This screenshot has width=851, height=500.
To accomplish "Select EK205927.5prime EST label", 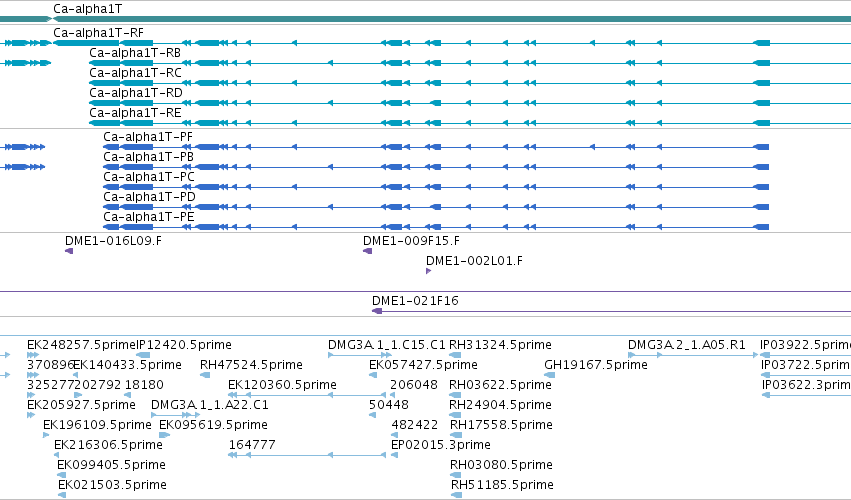I will pos(81,406).
